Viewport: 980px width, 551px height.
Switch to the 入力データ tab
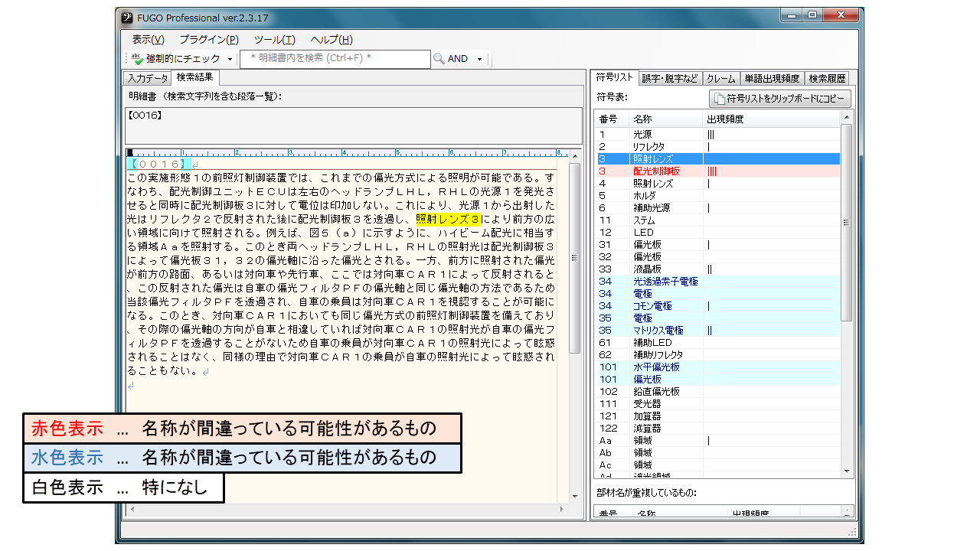[148, 78]
